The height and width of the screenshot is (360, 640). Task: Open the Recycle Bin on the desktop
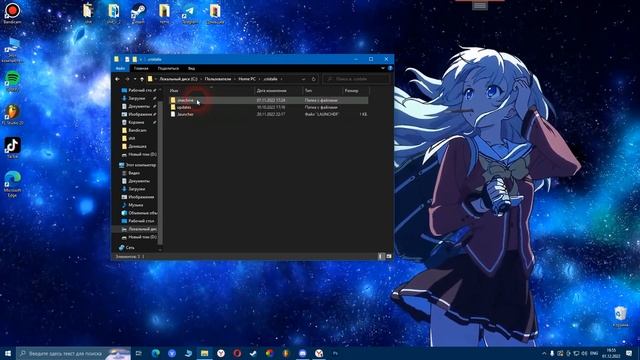tap(620, 317)
